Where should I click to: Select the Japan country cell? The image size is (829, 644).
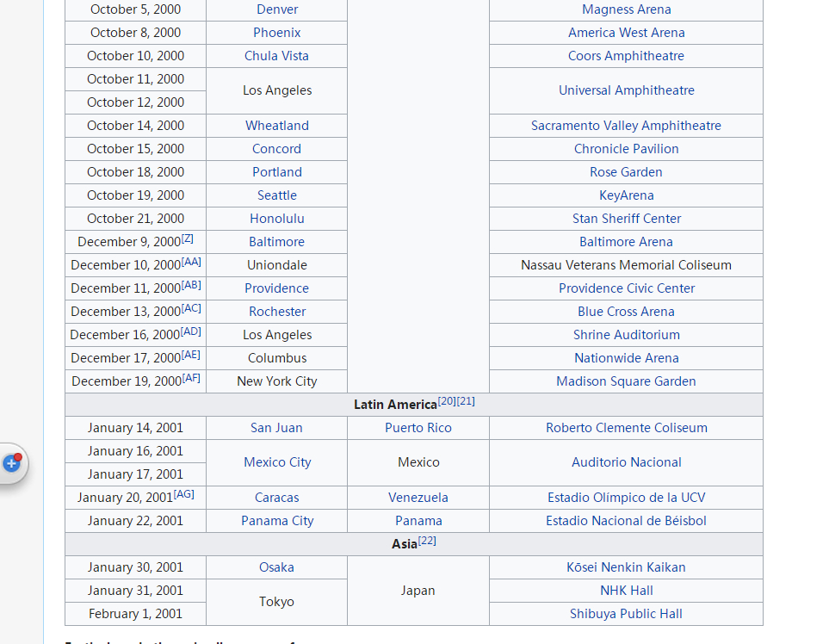(418, 591)
